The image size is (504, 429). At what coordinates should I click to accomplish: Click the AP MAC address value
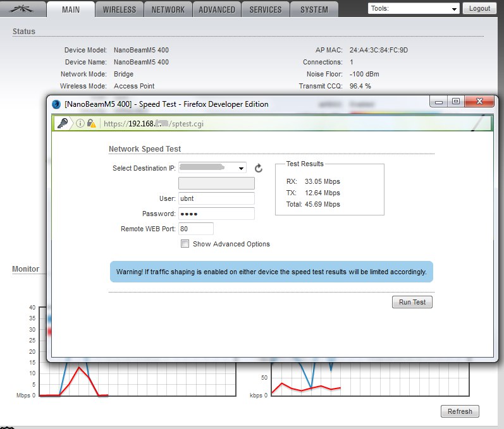point(379,50)
